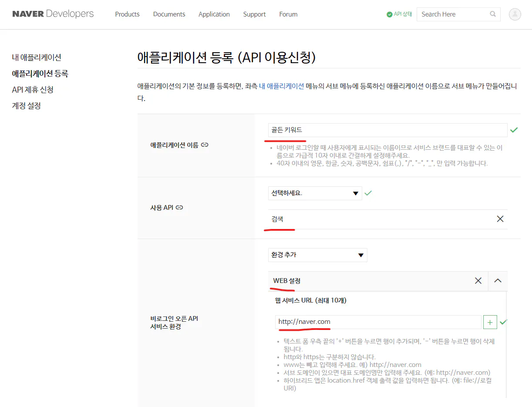Go to 내 애플리케이션 in sidebar
Image resolution: width=532 pixels, height=407 pixels.
[37, 57]
